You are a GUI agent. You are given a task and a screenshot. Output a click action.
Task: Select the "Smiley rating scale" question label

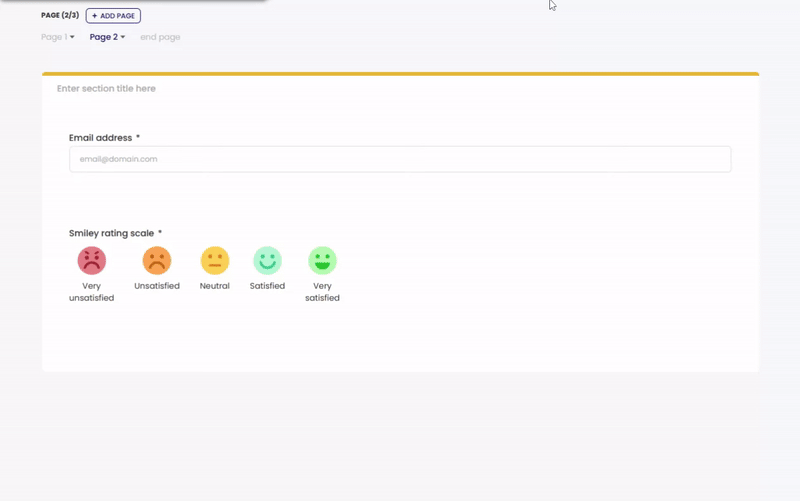tap(111, 233)
